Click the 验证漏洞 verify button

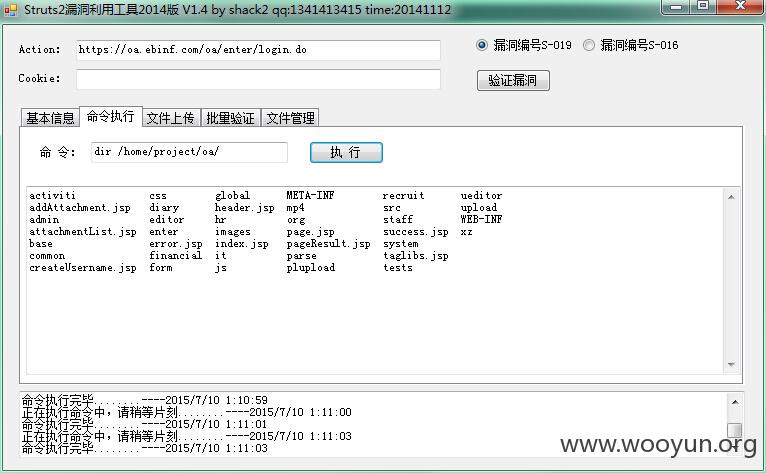click(513, 81)
